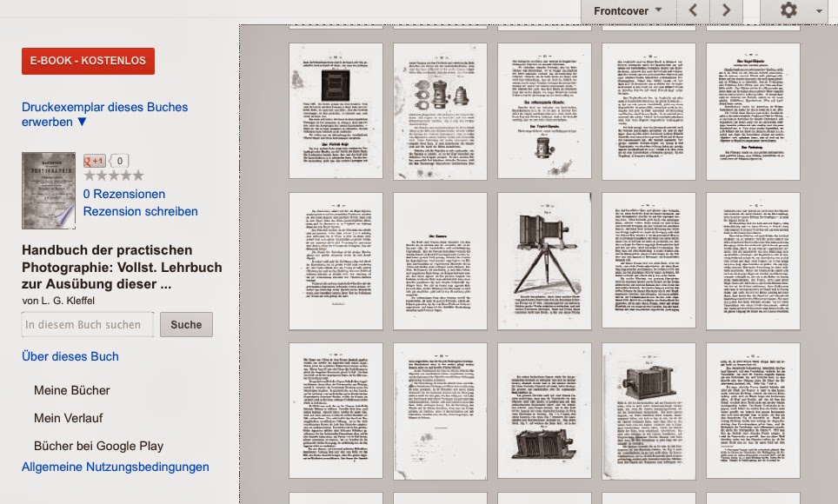Go to next page with right arrow

727,10
